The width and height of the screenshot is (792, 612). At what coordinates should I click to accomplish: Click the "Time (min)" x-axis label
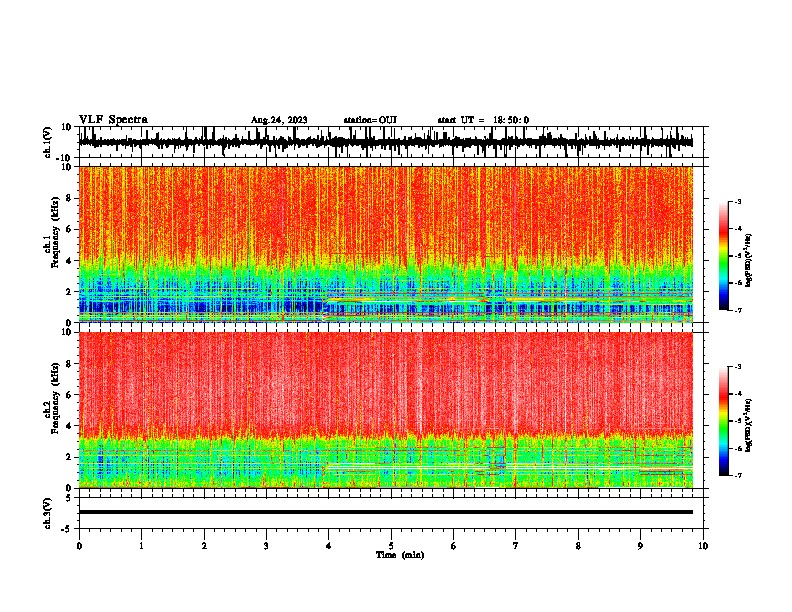pyautogui.click(x=400, y=555)
